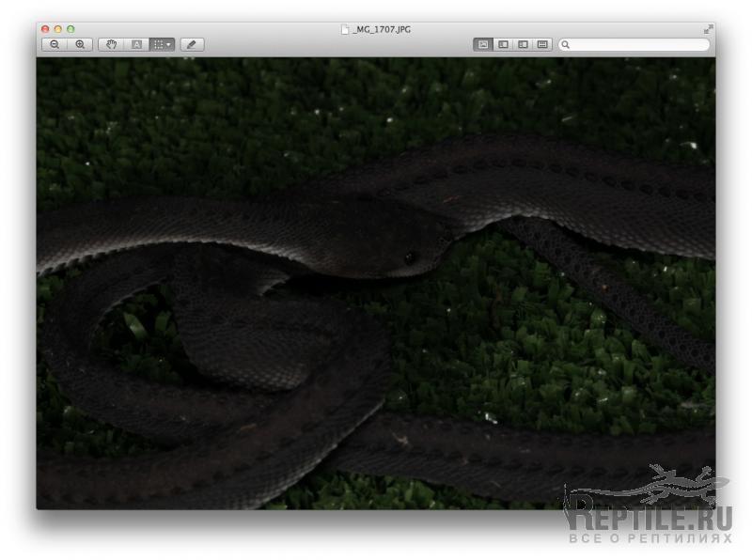The height and width of the screenshot is (560, 752).
Task: Click the magnifying glass in search field
Action: point(566,44)
